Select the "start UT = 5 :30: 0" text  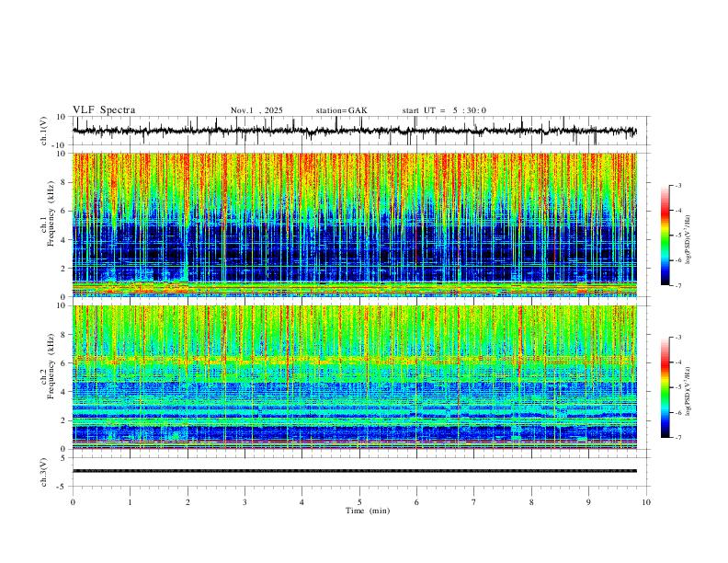coord(444,110)
